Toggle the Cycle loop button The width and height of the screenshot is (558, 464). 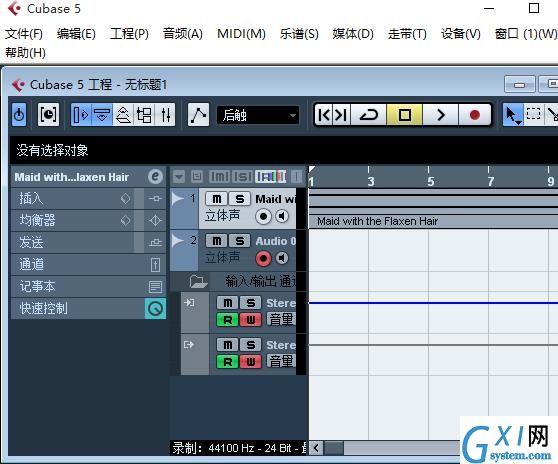click(x=369, y=115)
